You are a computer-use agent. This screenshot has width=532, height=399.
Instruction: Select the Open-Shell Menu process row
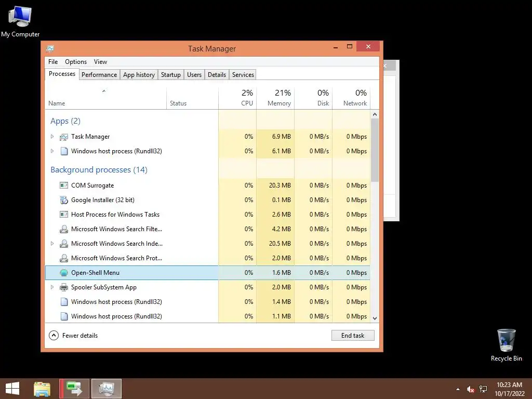pyautogui.click(x=208, y=273)
